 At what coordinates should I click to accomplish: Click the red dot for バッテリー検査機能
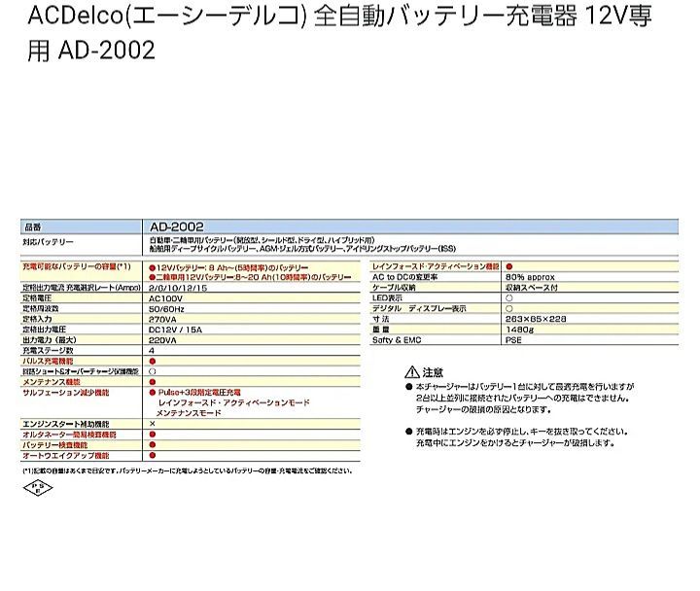click(152, 445)
